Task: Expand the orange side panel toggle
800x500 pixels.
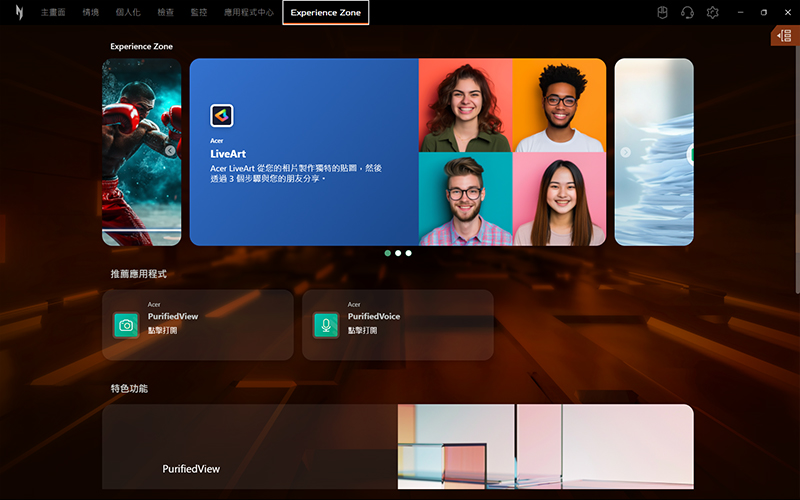Action: [x=785, y=36]
